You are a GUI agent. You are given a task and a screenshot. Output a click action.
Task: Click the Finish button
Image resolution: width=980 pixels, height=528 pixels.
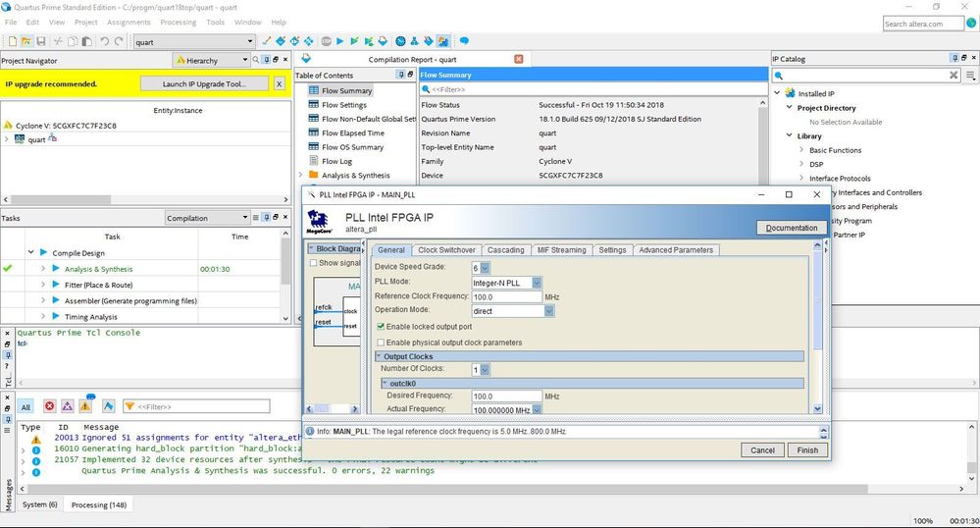(806, 449)
